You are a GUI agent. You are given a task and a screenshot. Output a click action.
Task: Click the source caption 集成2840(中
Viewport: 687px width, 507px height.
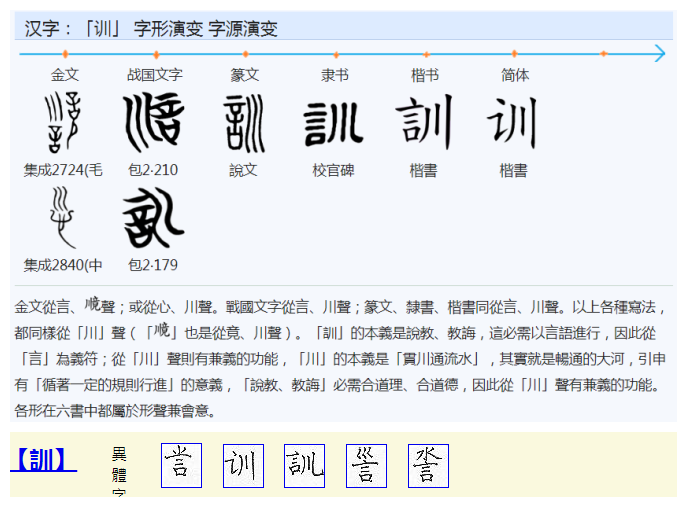click(x=63, y=265)
